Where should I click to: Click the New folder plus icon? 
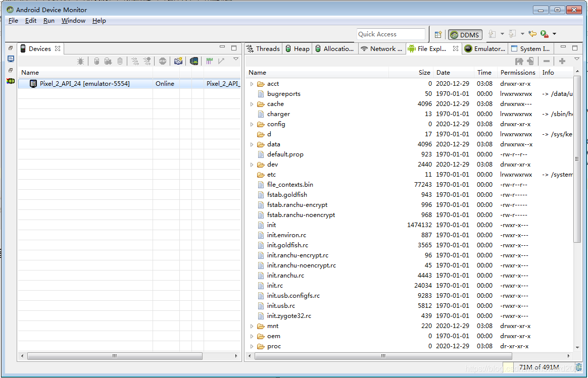562,61
